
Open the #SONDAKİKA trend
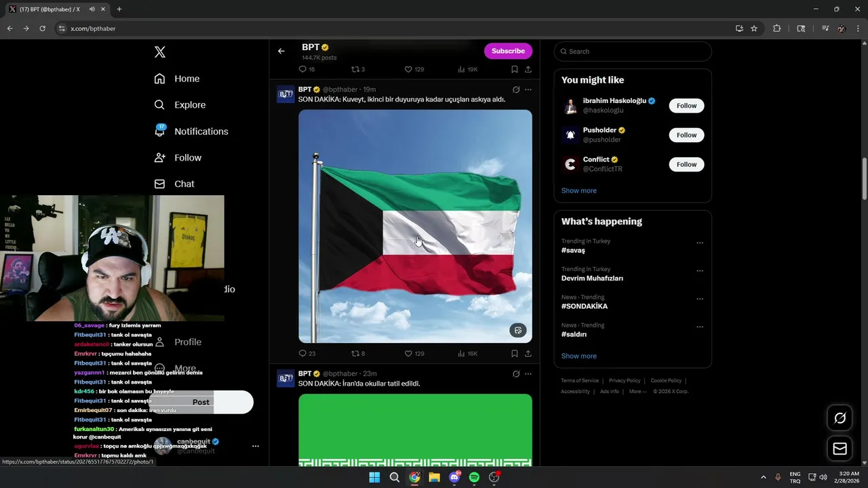pos(585,306)
